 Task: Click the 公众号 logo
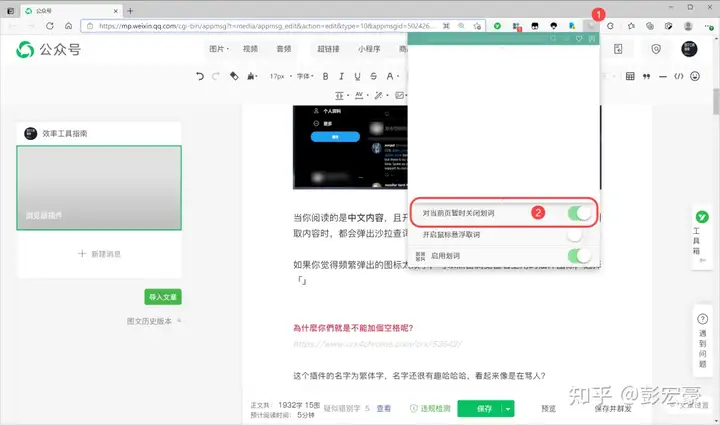point(48,49)
